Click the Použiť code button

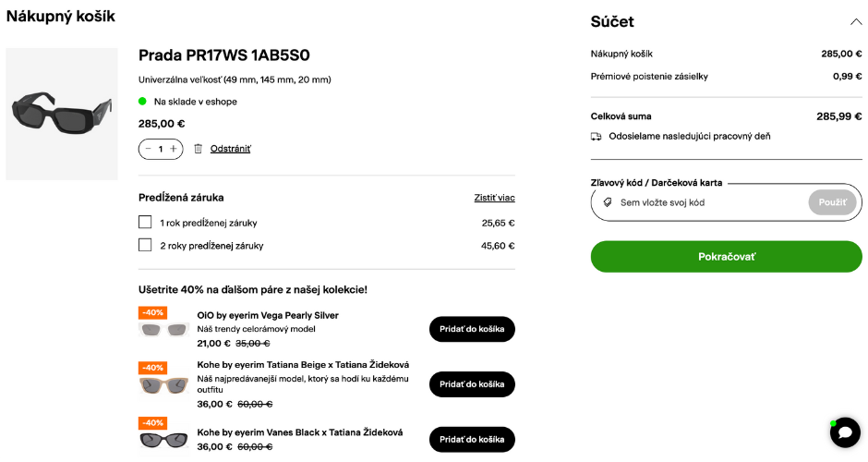point(832,202)
